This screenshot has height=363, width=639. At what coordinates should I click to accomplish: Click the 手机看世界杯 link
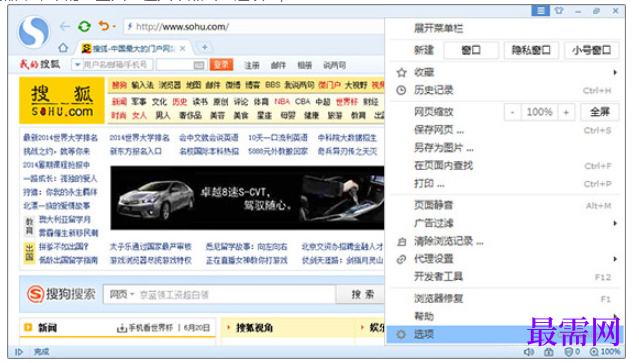pos(150,328)
